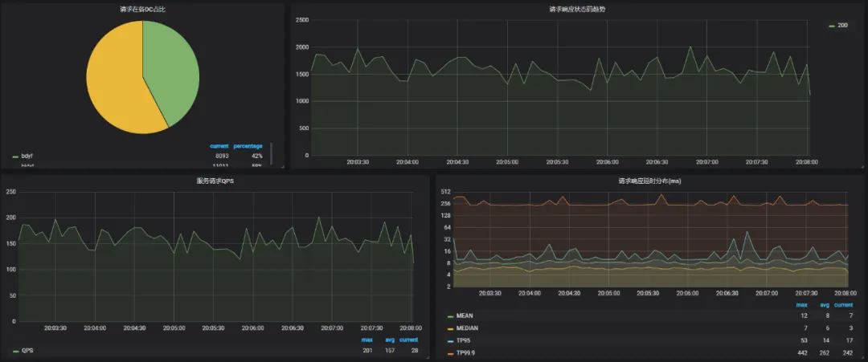
Task: Toggle the 200 status code series
Action: tap(842, 26)
